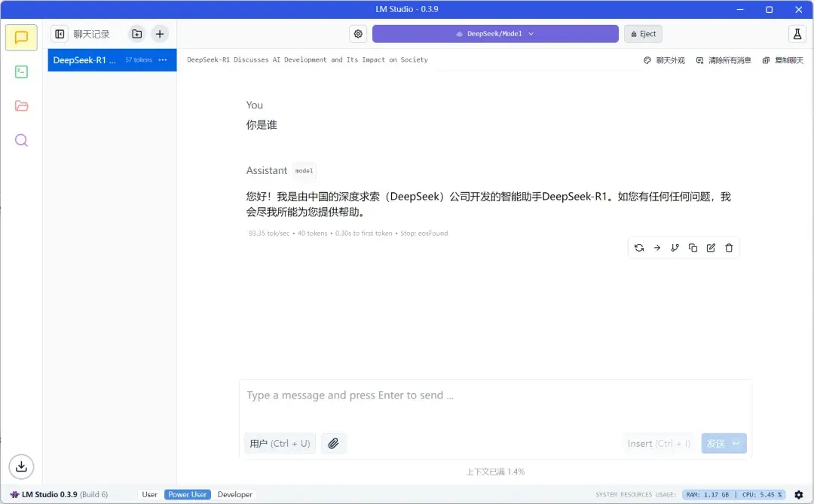Image resolution: width=814 pixels, height=504 pixels.
Task: Toggle 用户 (Ctrl + U) role button
Action: point(280,443)
